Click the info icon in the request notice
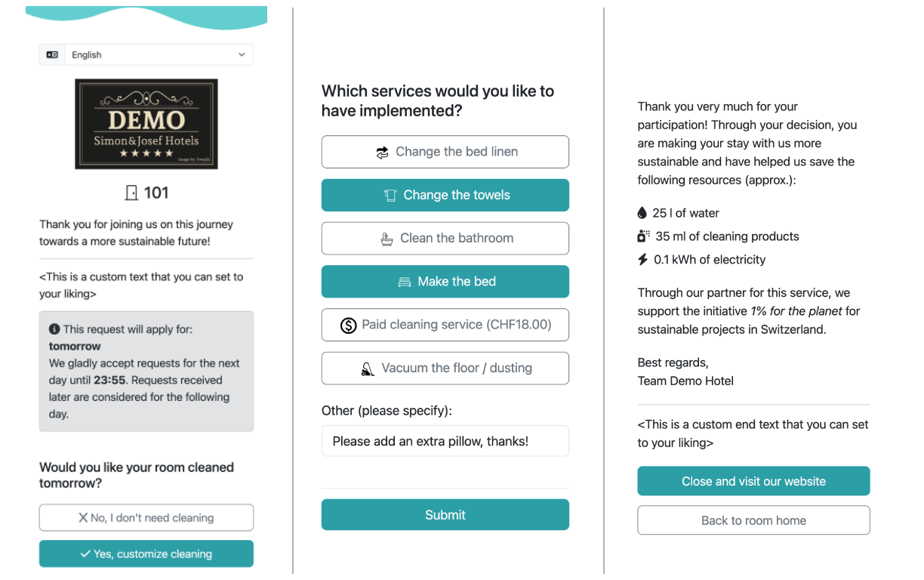 [53, 329]
